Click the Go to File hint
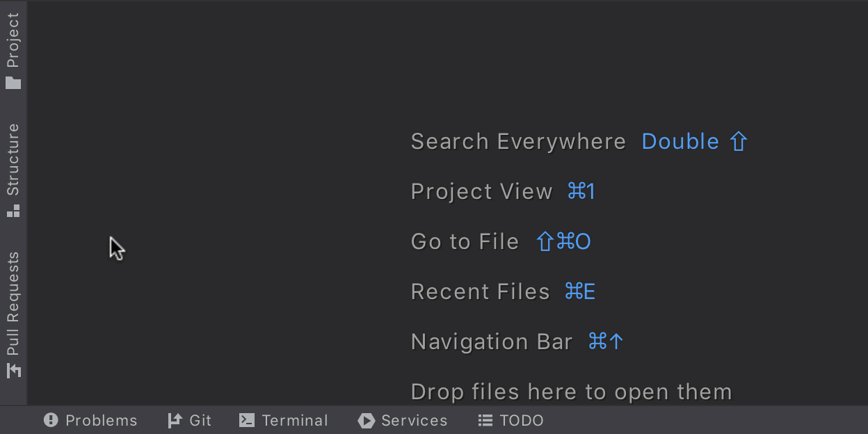The height and width of the screenshot is (434, 868). 465,241
